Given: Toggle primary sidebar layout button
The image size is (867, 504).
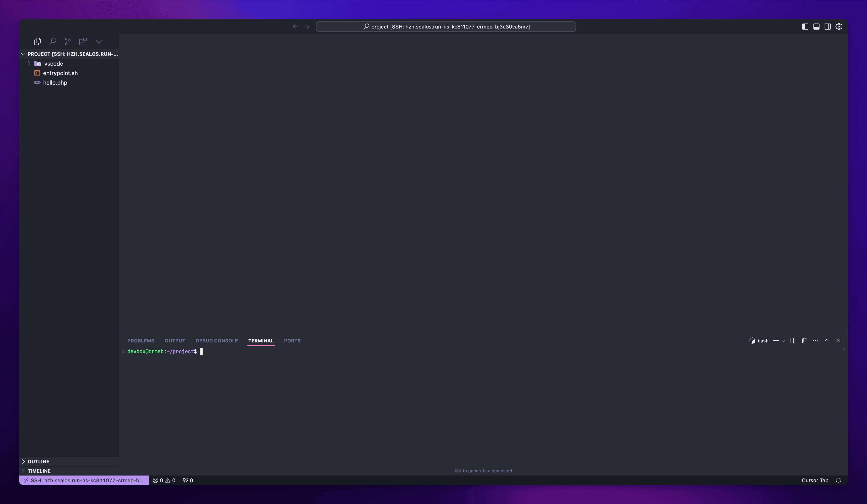Looking at the screenshot, I should 805,27.
